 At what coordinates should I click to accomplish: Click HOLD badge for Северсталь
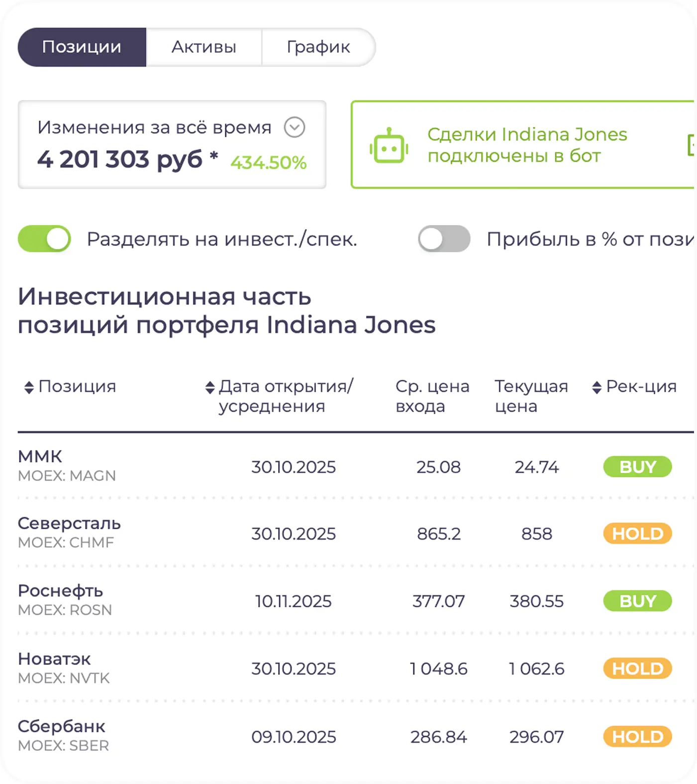pyautogui.click(x=637, y=534)
